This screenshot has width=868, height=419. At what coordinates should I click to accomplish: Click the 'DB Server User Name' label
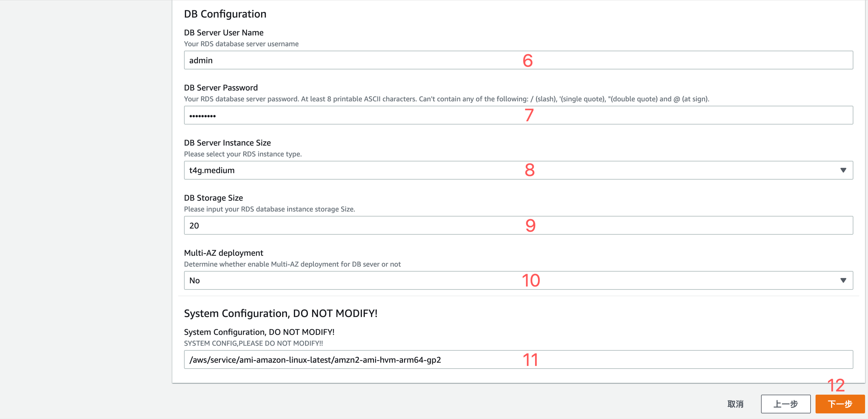(224, 33)
